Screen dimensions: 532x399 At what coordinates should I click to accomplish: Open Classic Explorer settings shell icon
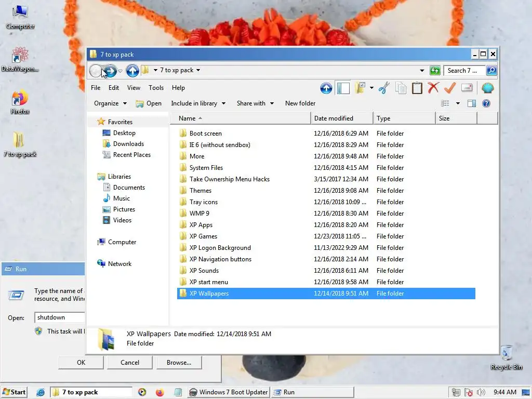pos(487,88)
